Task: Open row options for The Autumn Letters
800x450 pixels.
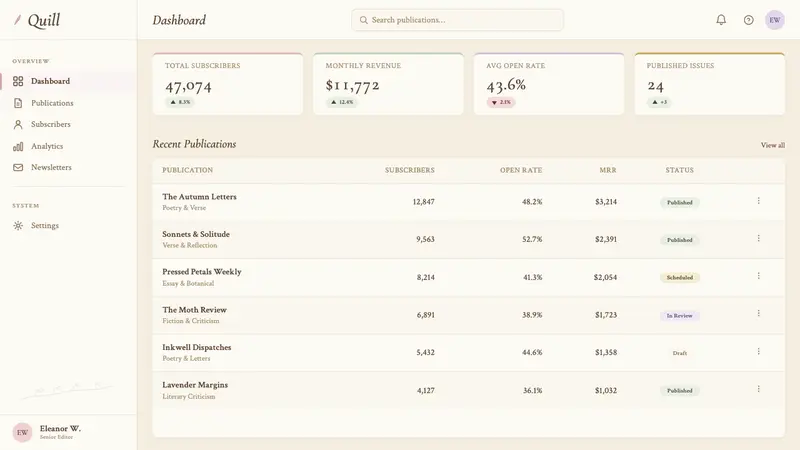Action: tap(759, 201)
